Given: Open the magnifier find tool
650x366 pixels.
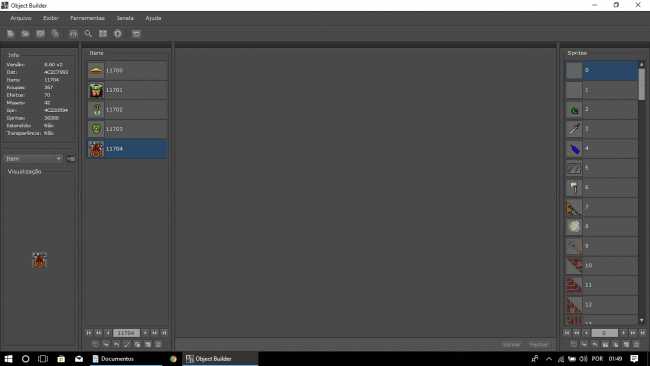Looking at the screenshot, I should click(x=88, y=34).
